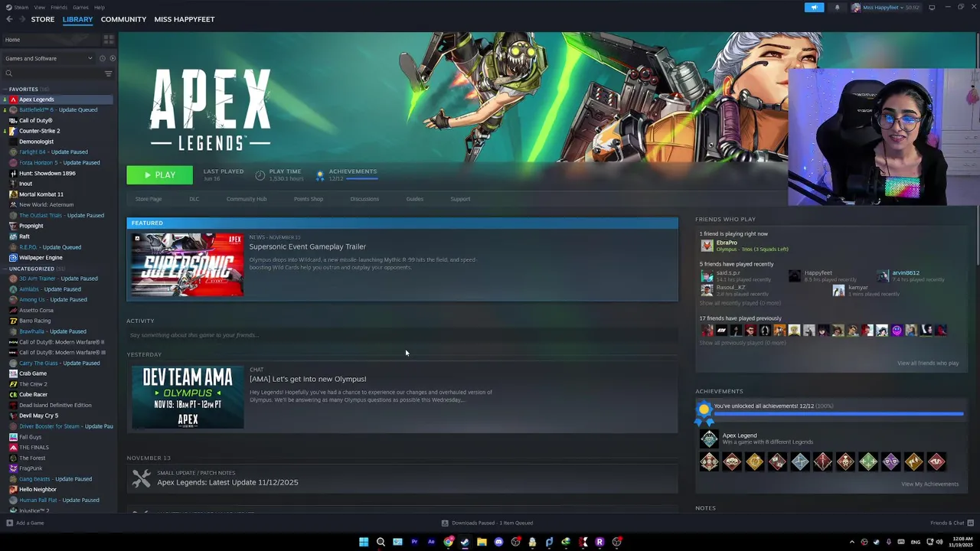Screen dimensions: 980x551
Task: Go to the COMMUNITY tab
Action: click(123, 19)
